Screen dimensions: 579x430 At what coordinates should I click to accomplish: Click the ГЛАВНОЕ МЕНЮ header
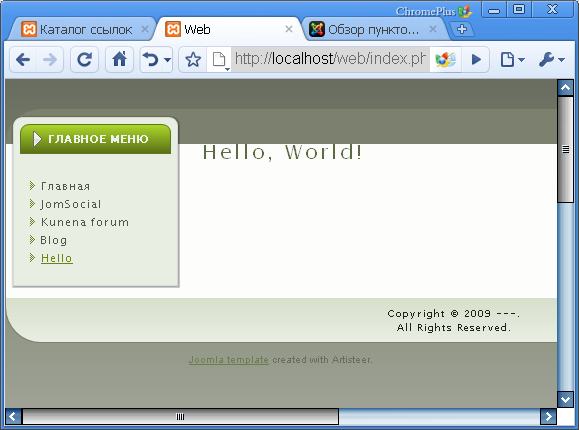95,139
